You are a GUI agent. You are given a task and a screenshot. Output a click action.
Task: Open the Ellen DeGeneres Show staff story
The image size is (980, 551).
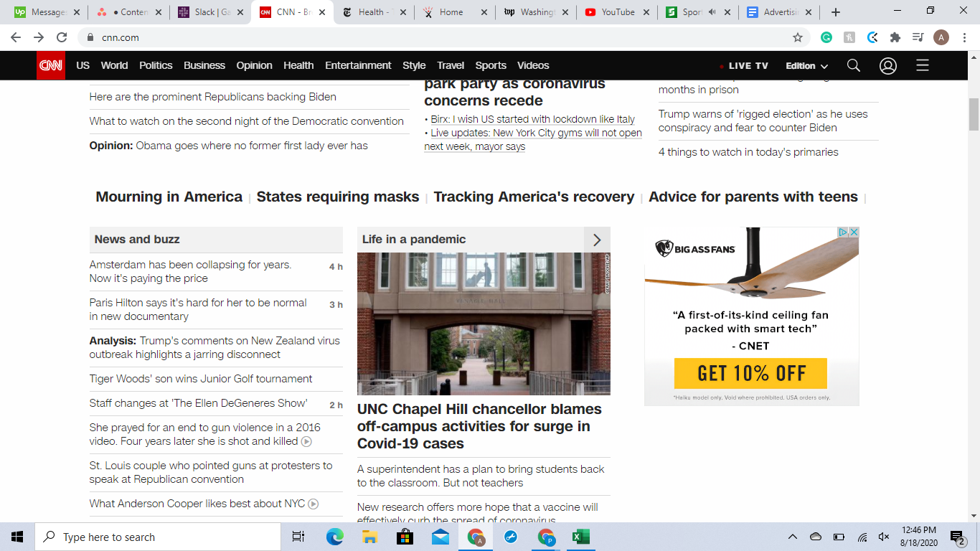click(x=198, y=403)
